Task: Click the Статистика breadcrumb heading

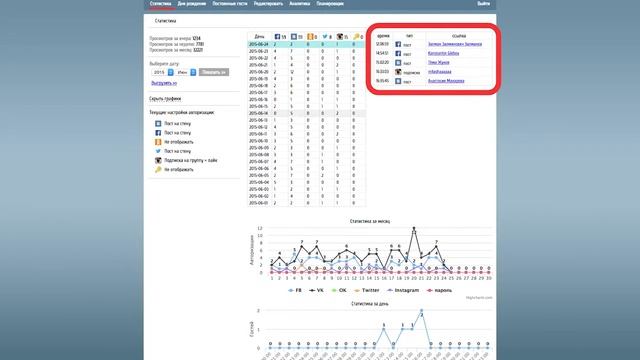Action: click(x=165, y=21)
